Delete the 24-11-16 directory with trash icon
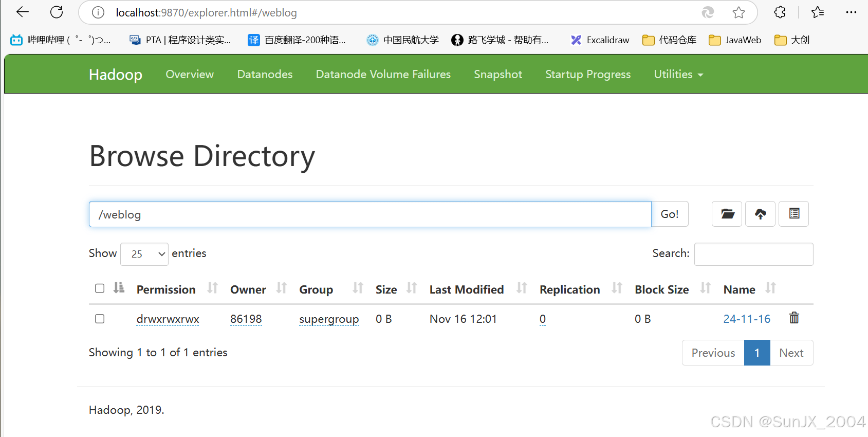This screenshot has width=868, height=437. 794,318
